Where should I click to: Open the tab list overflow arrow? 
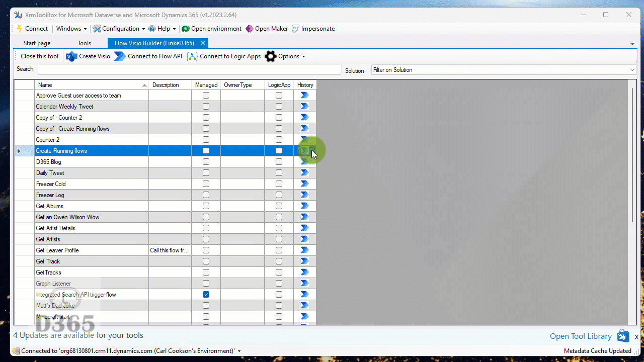[632, 44]
